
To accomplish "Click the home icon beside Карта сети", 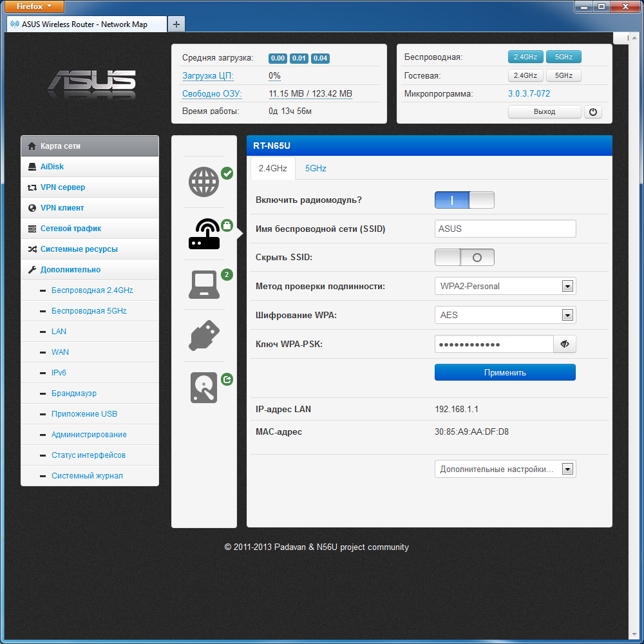I will (32, 146).
